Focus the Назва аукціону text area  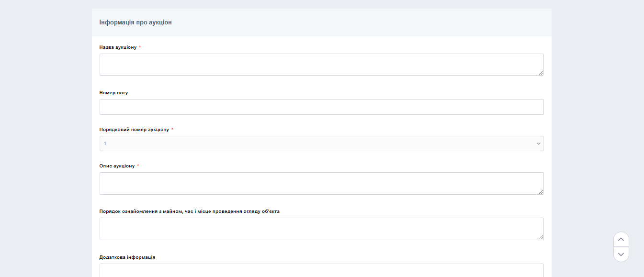point(321,65)
